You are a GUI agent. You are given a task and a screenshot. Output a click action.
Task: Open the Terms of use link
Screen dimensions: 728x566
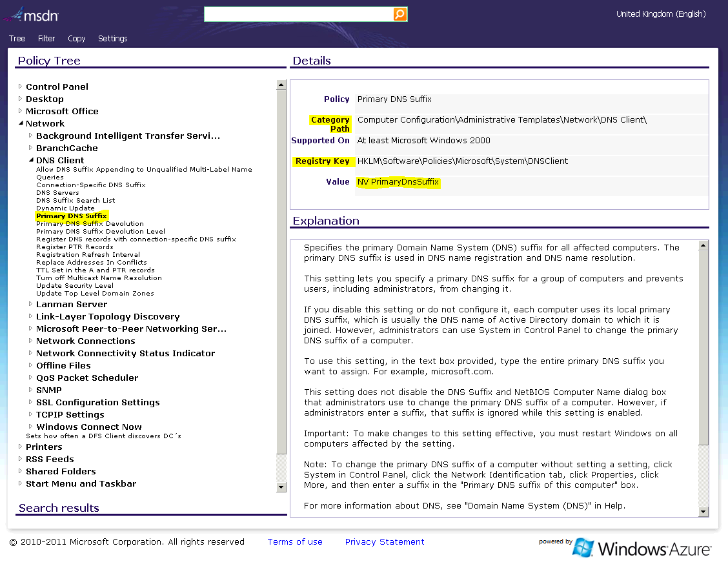[x=295, y=542]
